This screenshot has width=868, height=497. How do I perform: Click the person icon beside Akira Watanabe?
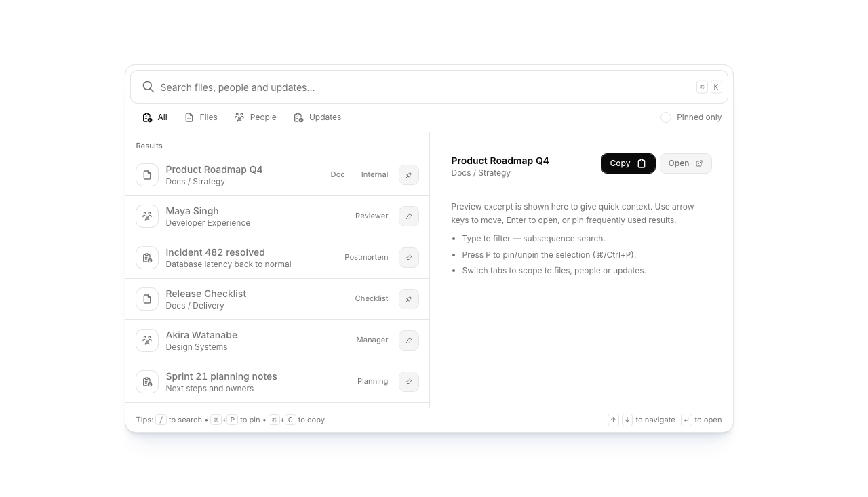[147, 340]
